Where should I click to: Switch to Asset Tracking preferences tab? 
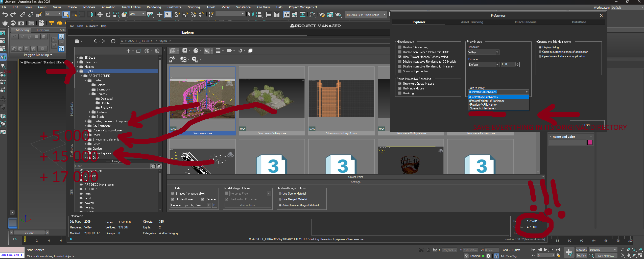coord(472,22)
